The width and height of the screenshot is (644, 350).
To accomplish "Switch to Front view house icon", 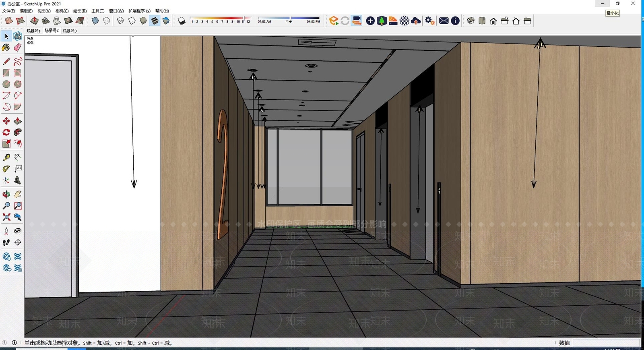I will (493, 21).
